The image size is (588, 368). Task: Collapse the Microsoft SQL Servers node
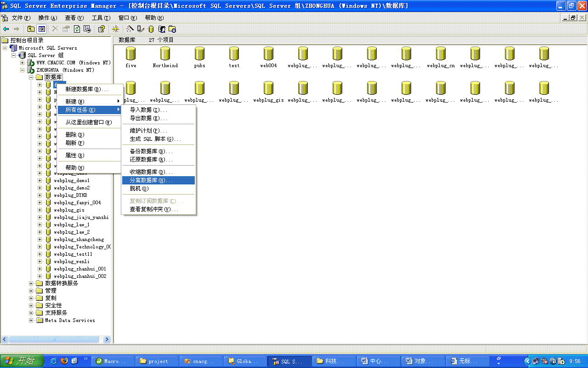point(5,48)
